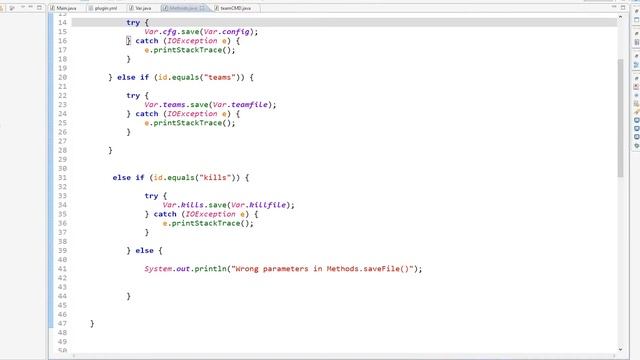Image resolution: width=640 pixels, height=360 pixels.
Task: Maximize the left side view panel
Action: pyautogui.click(x=39, y=7)
